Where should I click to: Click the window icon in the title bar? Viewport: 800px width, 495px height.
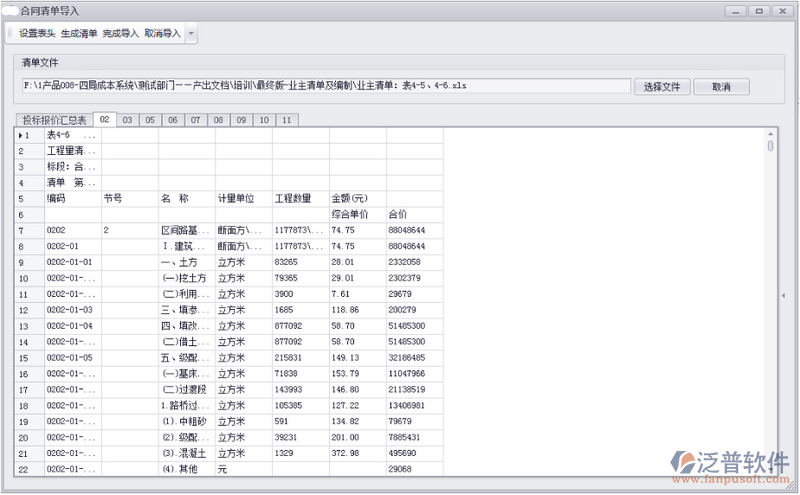tap(14, 10)
